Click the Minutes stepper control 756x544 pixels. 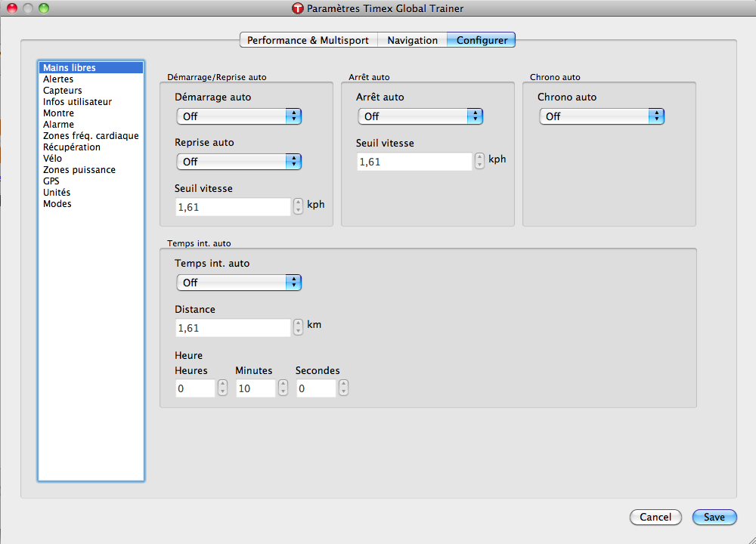click(x=283, y=388)
